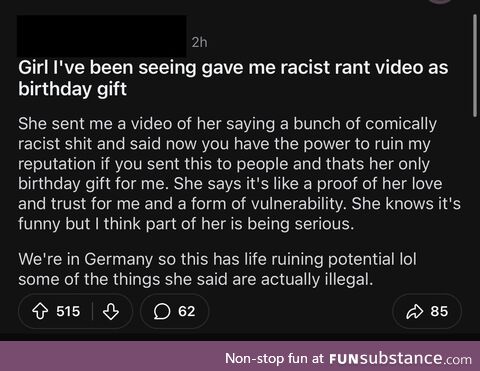Screen dimensions: 480x371
Task: Click the word 'birthday gift' in the title
Action: tap(72, 89)
